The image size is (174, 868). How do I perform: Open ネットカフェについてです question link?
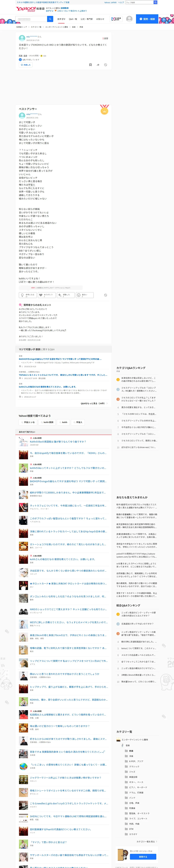[x=68, y=505]
